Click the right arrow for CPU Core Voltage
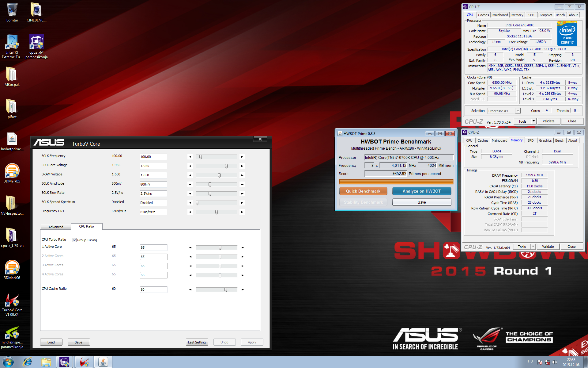 click(242, 166)
